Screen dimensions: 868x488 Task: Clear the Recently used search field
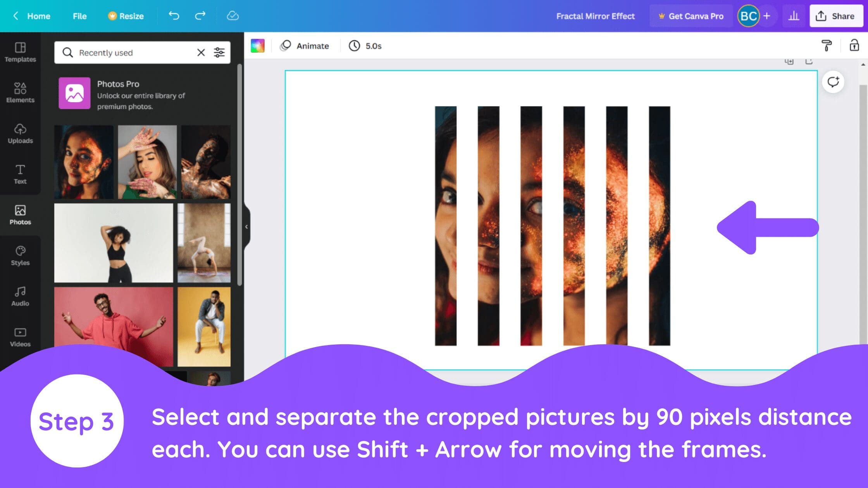(201, 52)
